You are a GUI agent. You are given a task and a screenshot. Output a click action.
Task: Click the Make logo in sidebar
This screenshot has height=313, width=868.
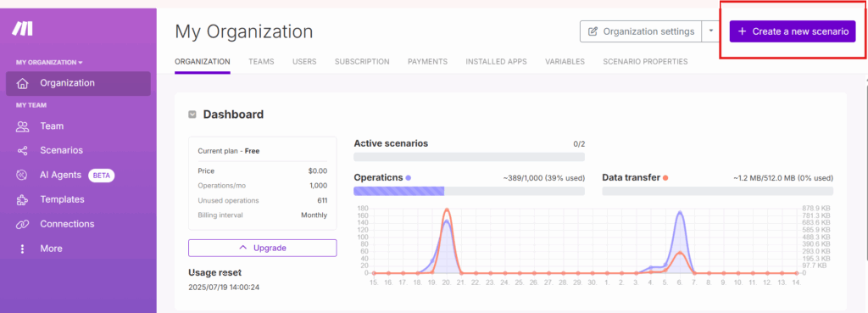[x=23, y=28]
